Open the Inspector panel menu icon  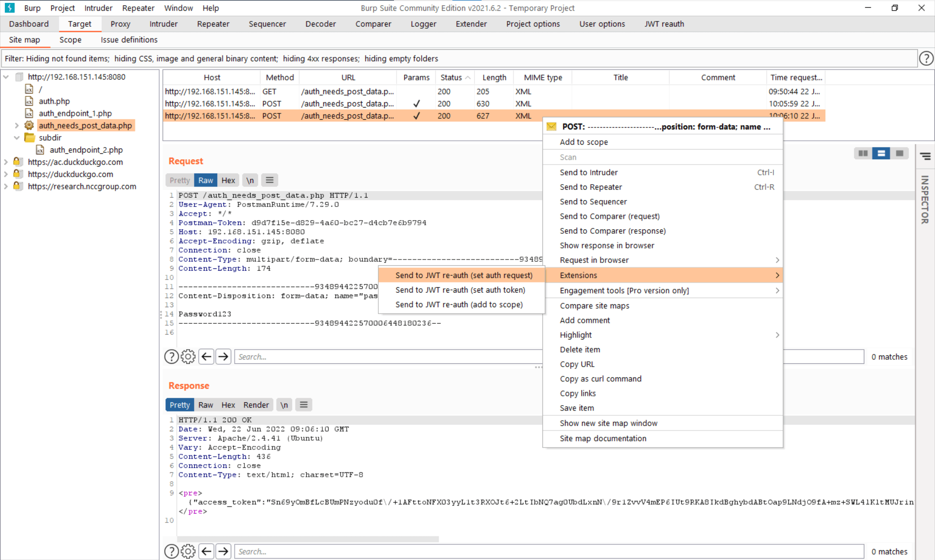click(925, 156)
